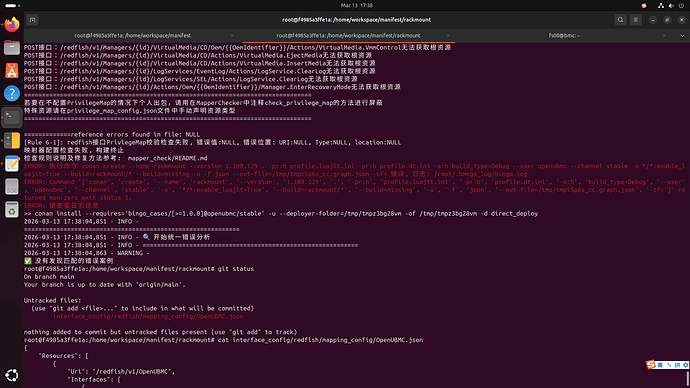This screenshot has height=388, width=690.
Task: Click the 'Untracked files:' line
Action: coord(52,300)
